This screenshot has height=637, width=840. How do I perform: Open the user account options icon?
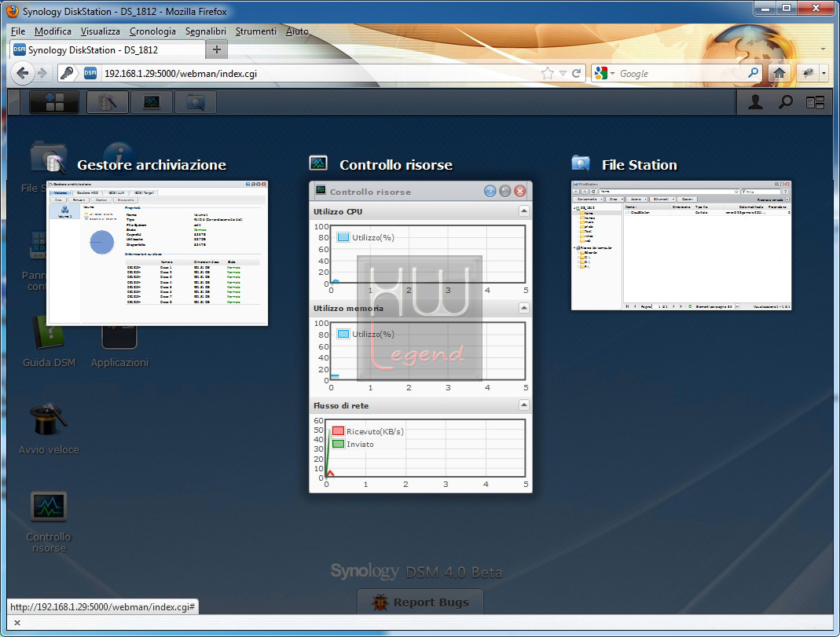pyautogui.click(x=755, y=101)
